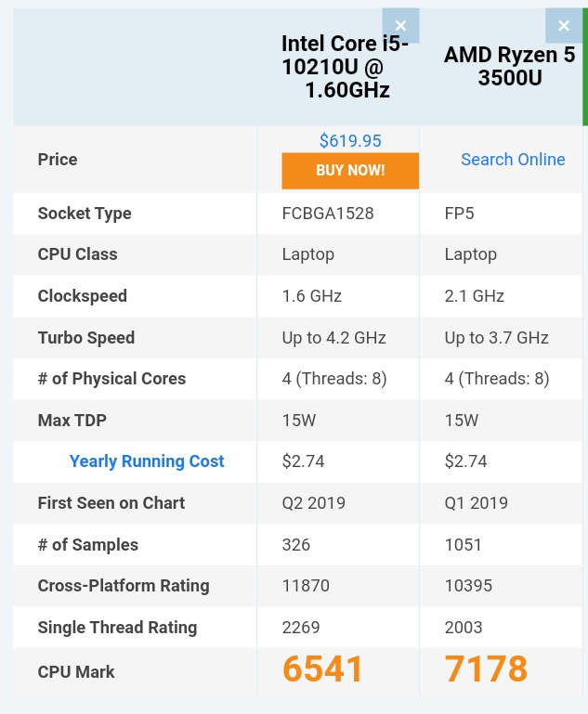
Task: Select AMD Ryzen 5 3500U header title
Action: tap(510, 66)
